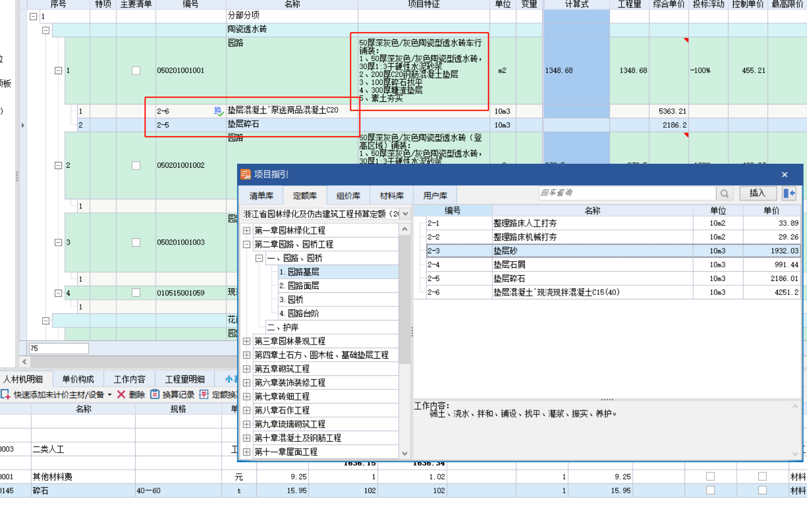
Task: Collapse 一、园路、园桥 node
Action: [259, 258]
